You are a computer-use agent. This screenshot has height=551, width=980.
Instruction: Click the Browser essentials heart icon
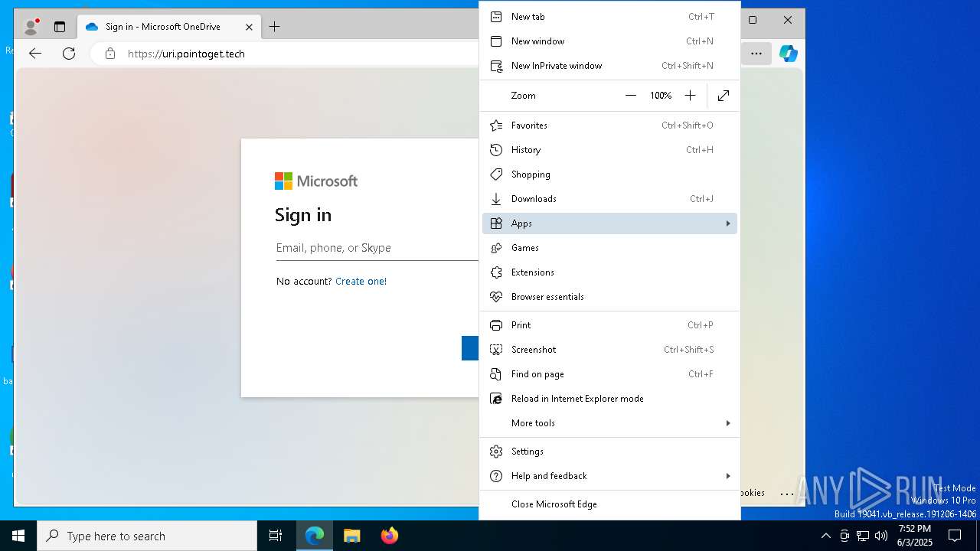click(496, 297)
